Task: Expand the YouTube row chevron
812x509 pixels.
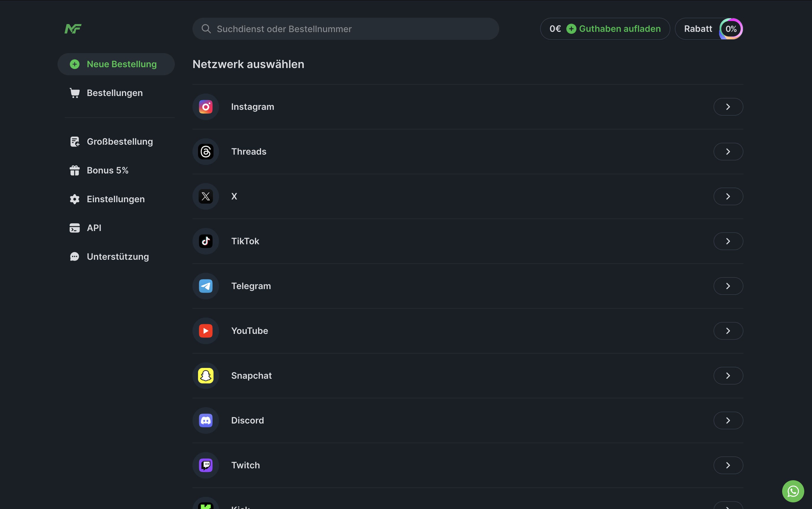Action: pyautogui.click(x=728, y=331)
